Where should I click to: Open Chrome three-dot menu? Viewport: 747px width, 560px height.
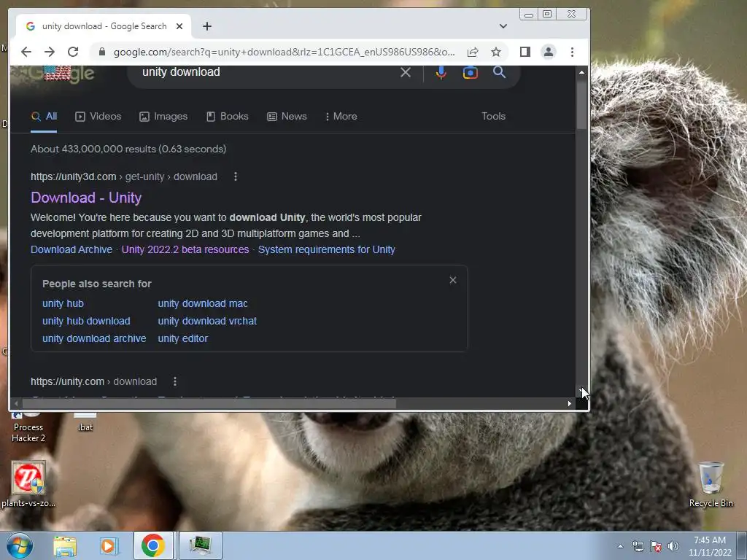(572, 52)
